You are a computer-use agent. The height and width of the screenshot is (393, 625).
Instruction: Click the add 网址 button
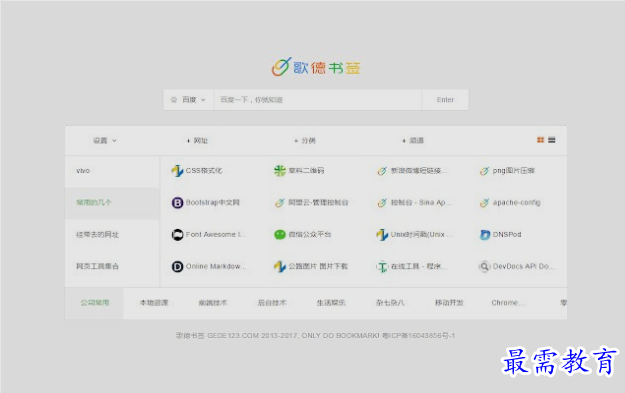point(197,140)
